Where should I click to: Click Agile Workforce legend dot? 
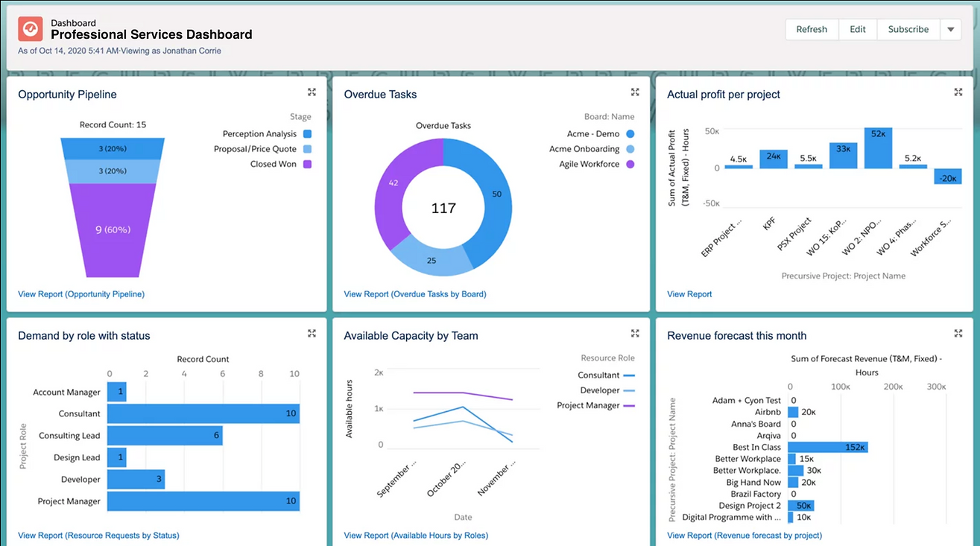[x=630, y=164]
